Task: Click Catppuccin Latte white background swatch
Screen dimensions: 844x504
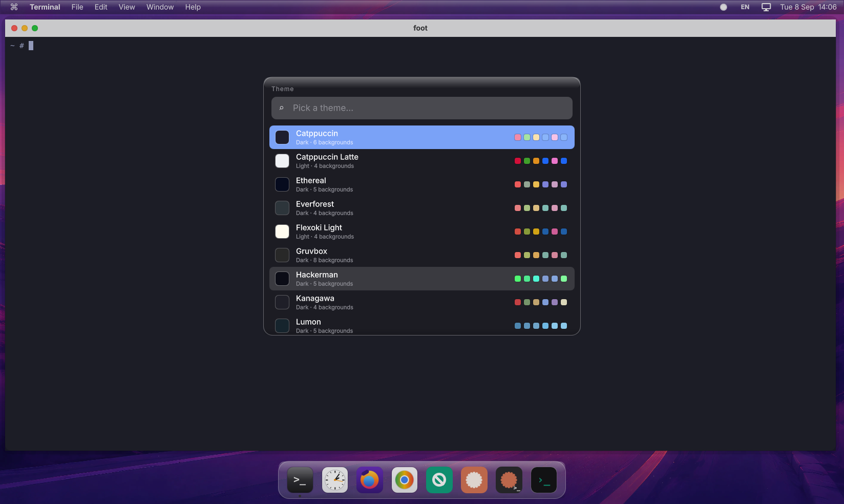Action: [x=282, y=161]
